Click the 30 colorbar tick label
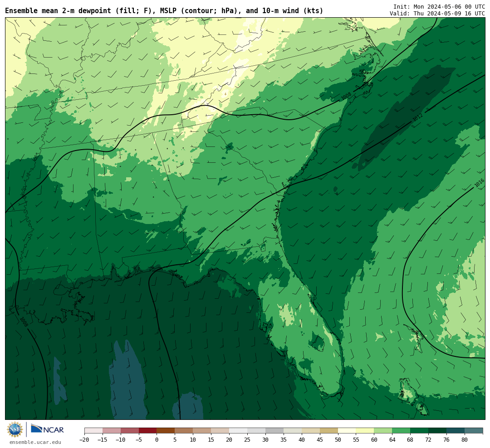 (x=265, y=440)
